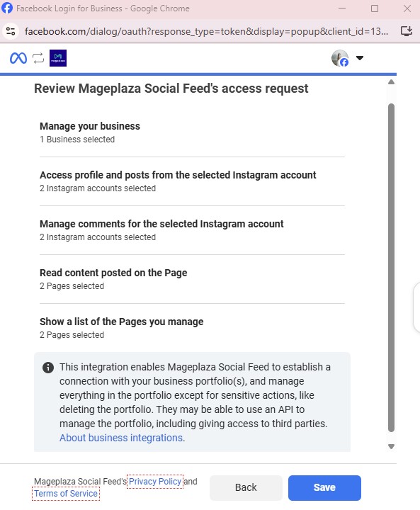Image resolution: width=420 pixels, height=510 pixels.
Task: Click the sync arrows icon
Action: click(38, 58)
